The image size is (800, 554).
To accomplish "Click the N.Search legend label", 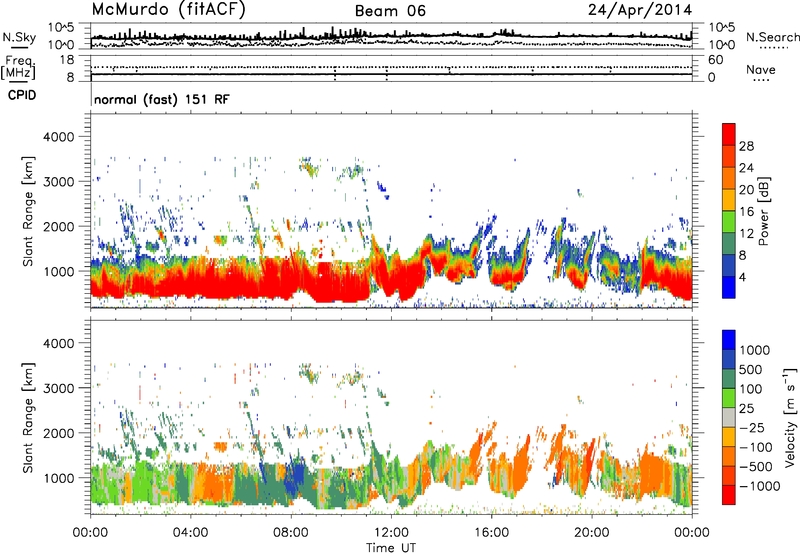I will coord(772,37).
